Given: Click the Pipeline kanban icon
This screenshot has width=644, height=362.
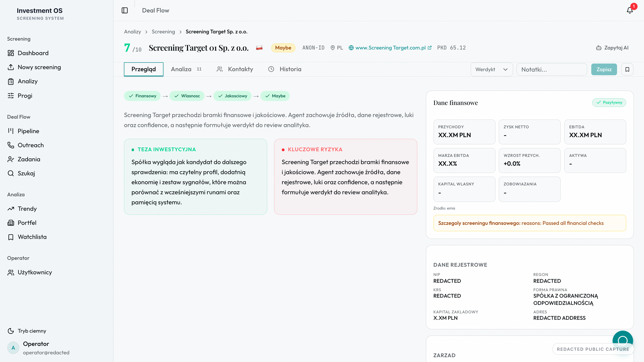Looking at the screenshot, I should [x=10, y=131].
